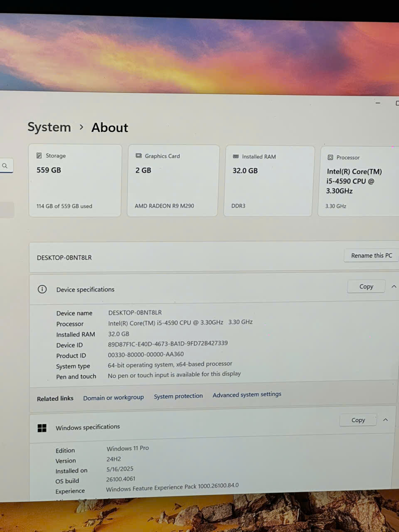The image size is (399, 532).
Task: Rename this PC button
Action: [371, 256]
